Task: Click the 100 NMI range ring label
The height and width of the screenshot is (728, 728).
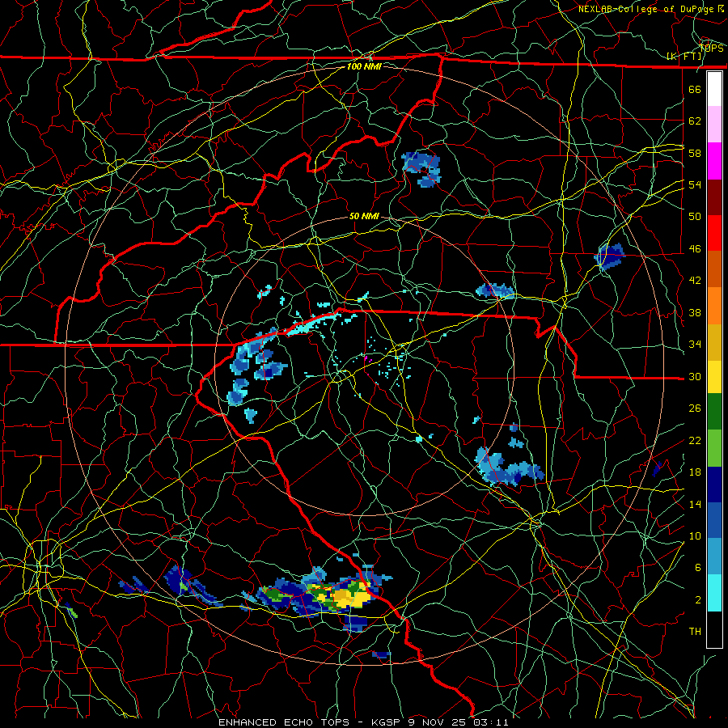Action: (363, 66)
